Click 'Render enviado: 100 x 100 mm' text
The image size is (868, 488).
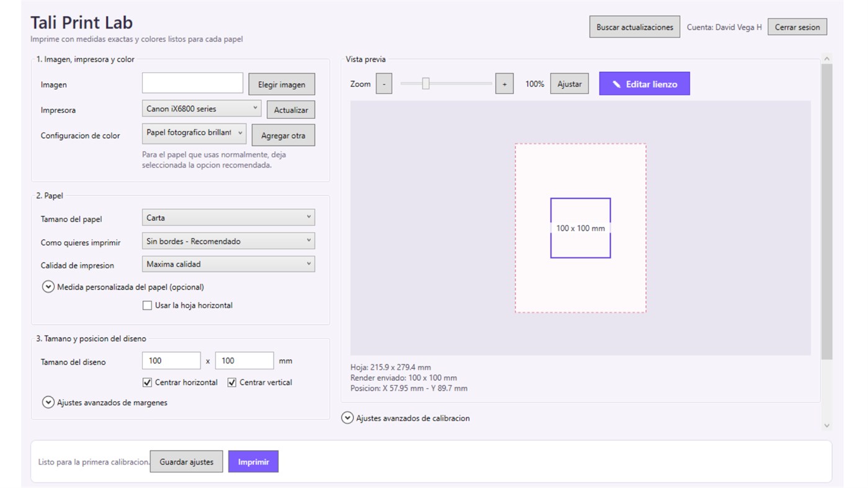[404, 378]
